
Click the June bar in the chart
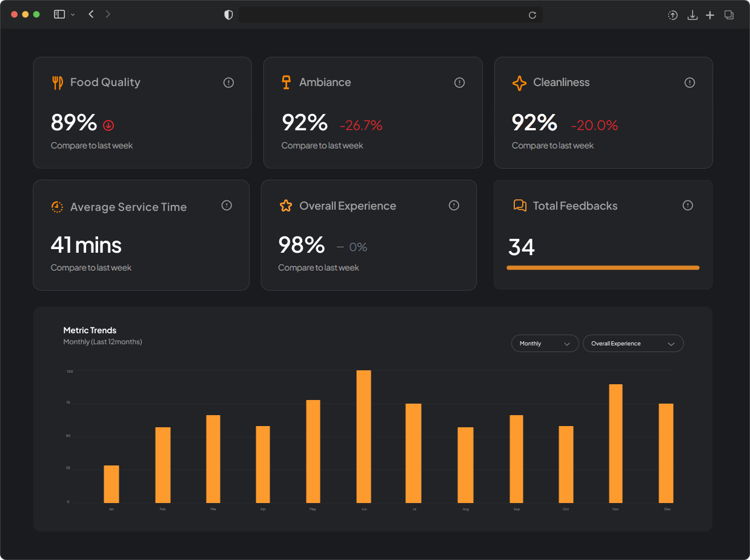click(x=363, y=436)
